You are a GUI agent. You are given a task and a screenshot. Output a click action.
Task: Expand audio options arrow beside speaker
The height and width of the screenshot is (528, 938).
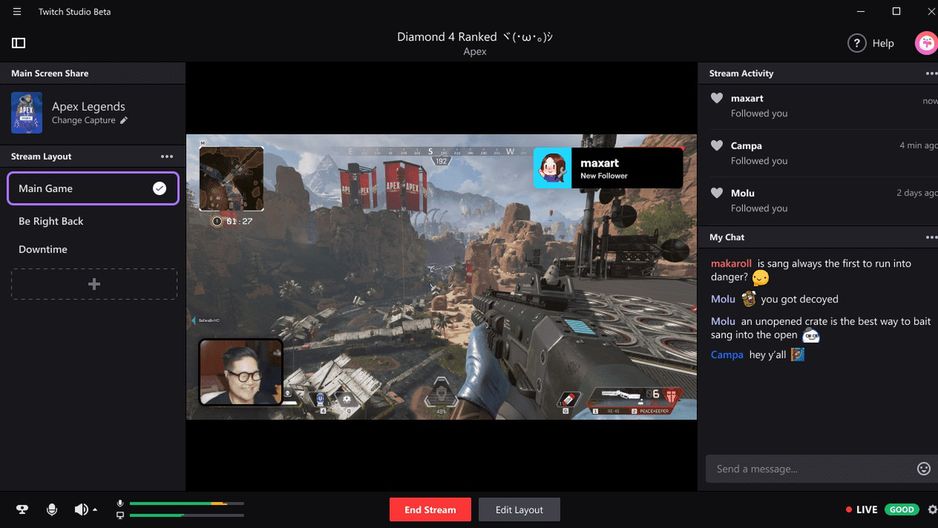pyautogui.click(x=95, y=510)
